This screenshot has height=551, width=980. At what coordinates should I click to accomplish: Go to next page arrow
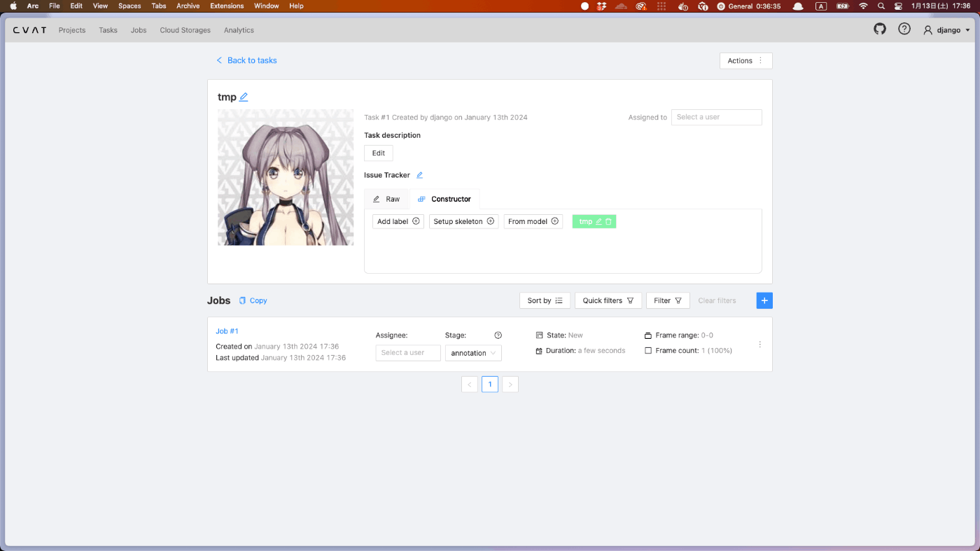pyautogui.click(x=510, y=384)
